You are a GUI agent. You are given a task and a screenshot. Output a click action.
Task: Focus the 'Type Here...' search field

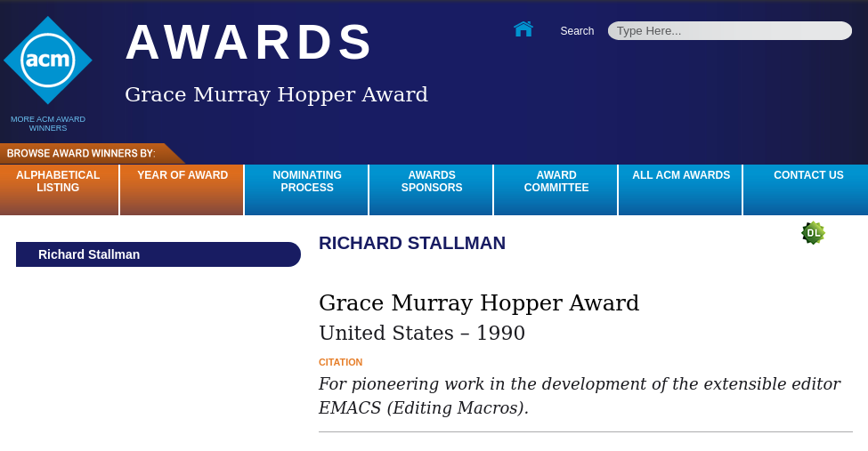(729, 31)
